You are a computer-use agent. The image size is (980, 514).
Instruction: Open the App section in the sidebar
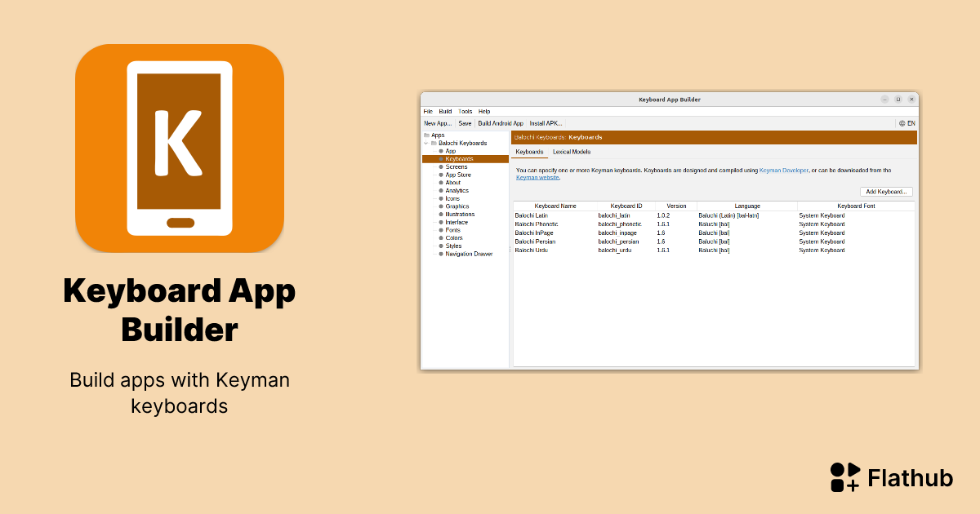[452, 151]
